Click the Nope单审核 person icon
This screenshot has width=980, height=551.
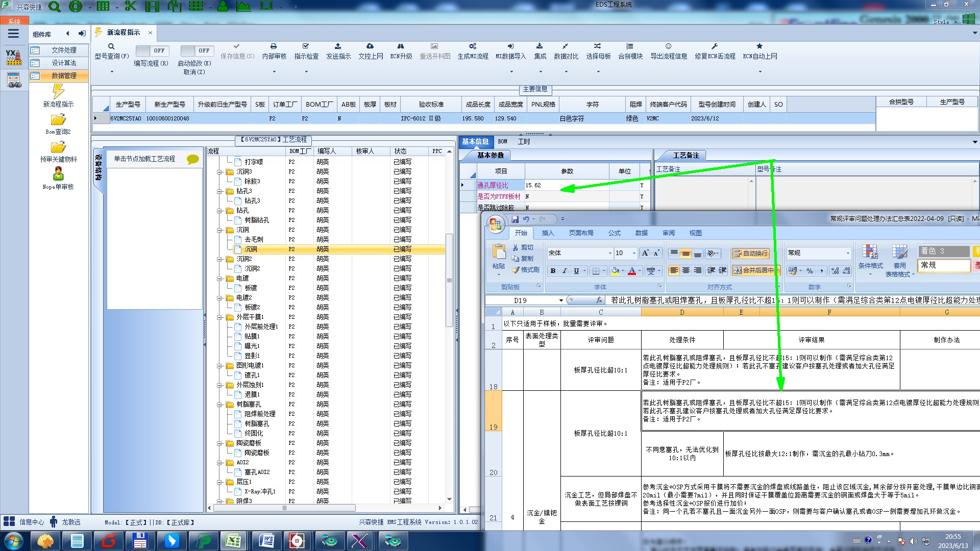(58, 174)
